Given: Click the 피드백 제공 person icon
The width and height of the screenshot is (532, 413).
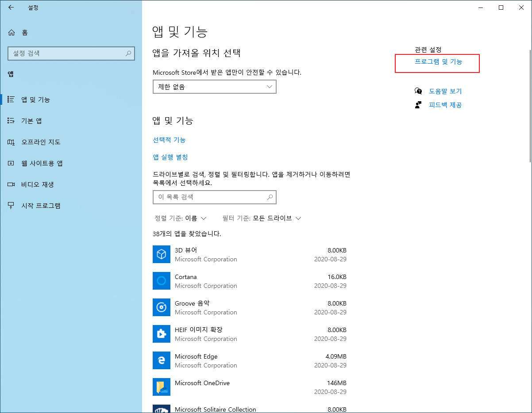Looking at the screenshot, I should pos(418,105).
